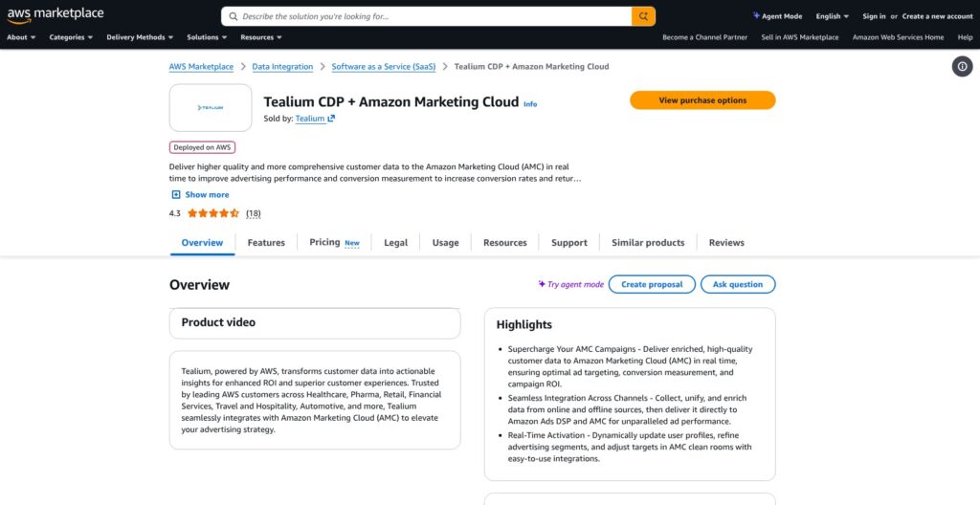Click the 4.3 rating value
The height and width of the screenshot is (505, 980).
[174, 213]
